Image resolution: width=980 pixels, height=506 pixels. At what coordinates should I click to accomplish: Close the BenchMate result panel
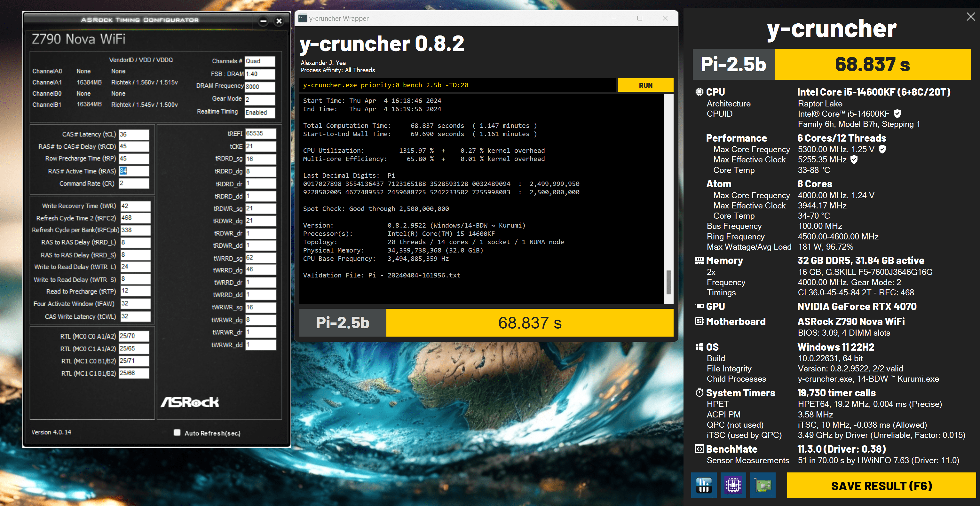[970, 16]
